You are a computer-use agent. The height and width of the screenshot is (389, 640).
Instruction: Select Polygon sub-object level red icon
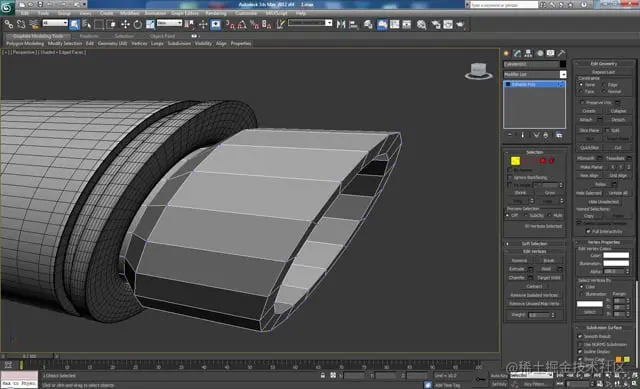point(543,161)
